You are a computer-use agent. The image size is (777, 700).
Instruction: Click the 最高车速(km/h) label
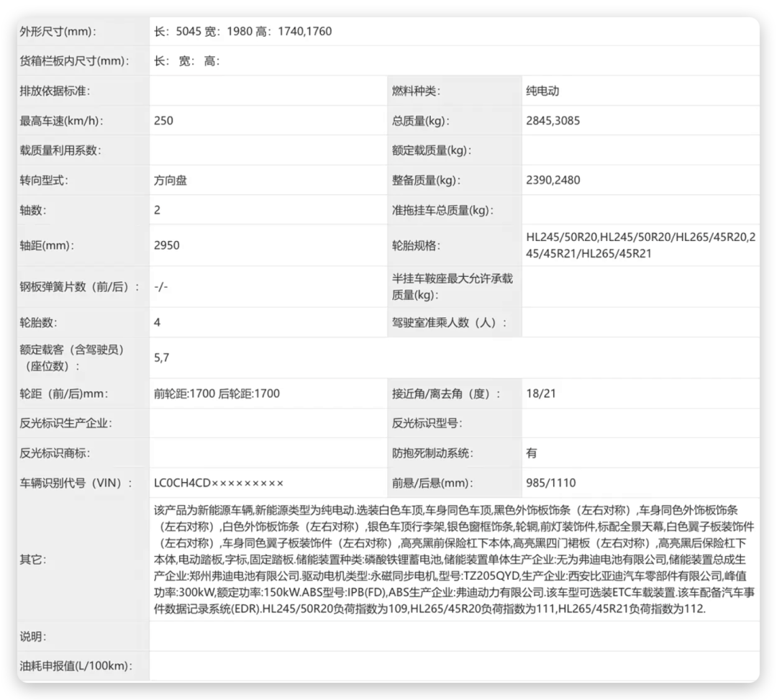pyautogui.click(x=61, y=121)
